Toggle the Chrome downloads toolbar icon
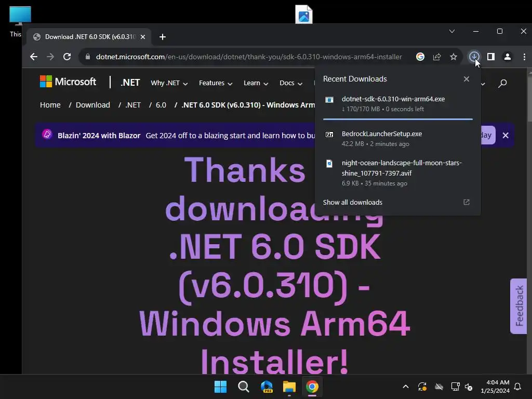This screenshot has width=532, height=399. click(474, 57)
